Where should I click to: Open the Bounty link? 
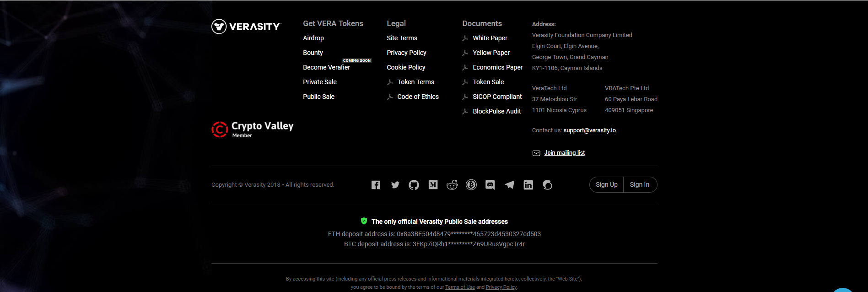click(x=313, y=53)
